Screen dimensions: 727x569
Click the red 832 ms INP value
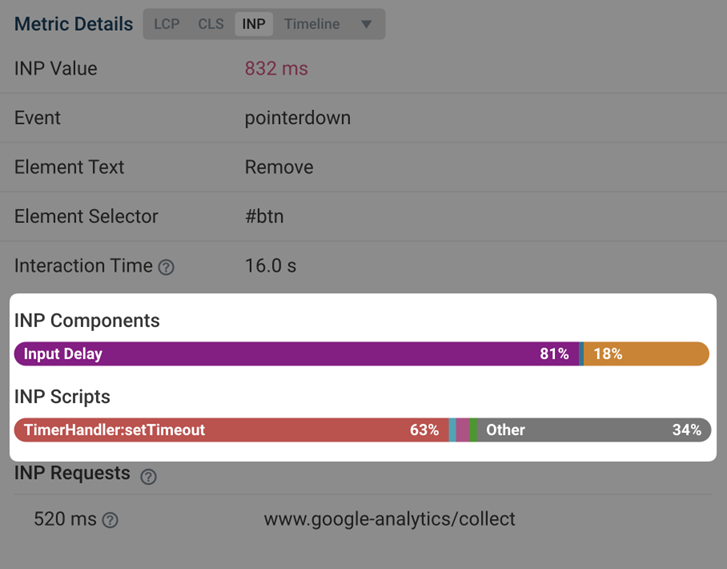[x=276, y=69]
